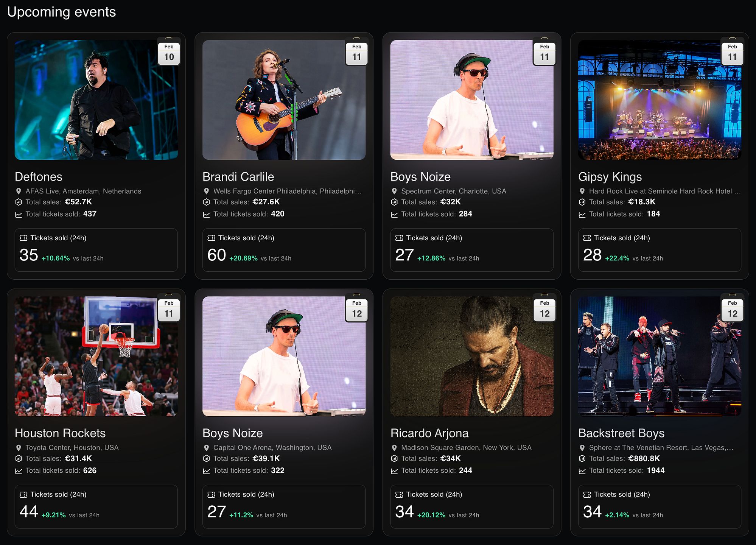The image size is (756, 545).
Task: Click the location pin icon on Houston Rockets card
Action: tap(18, 448)
